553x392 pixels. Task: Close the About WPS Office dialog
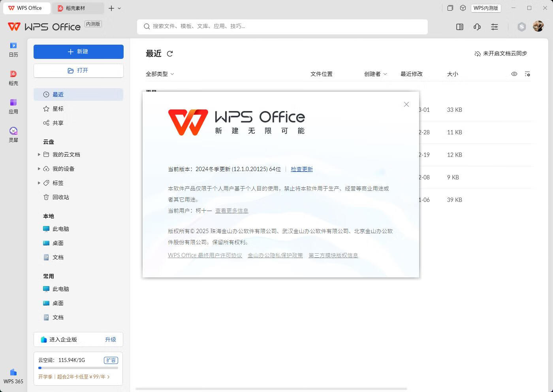pyautogui.click(x=406, y=104)
